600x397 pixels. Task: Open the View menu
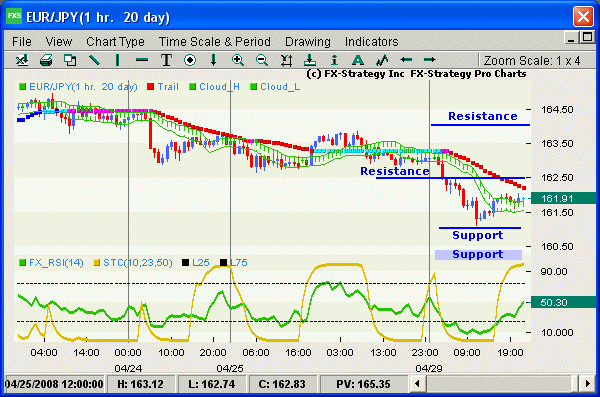[59, 41]
